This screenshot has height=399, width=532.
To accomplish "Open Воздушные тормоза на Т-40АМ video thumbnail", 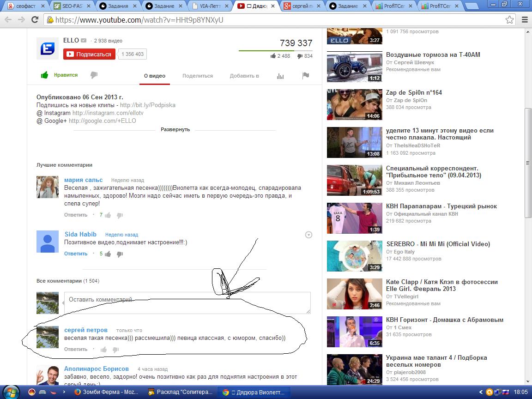I will (355, 67).
